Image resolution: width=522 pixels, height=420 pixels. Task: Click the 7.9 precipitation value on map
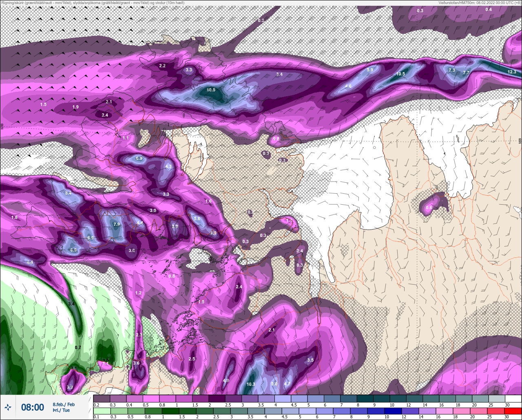pos(117,224)
